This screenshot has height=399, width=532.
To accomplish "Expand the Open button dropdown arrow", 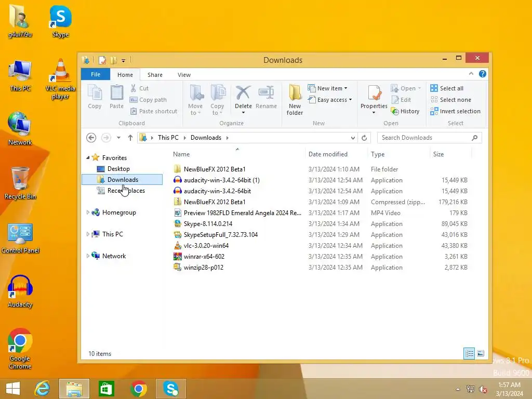I will pos(419,88).
